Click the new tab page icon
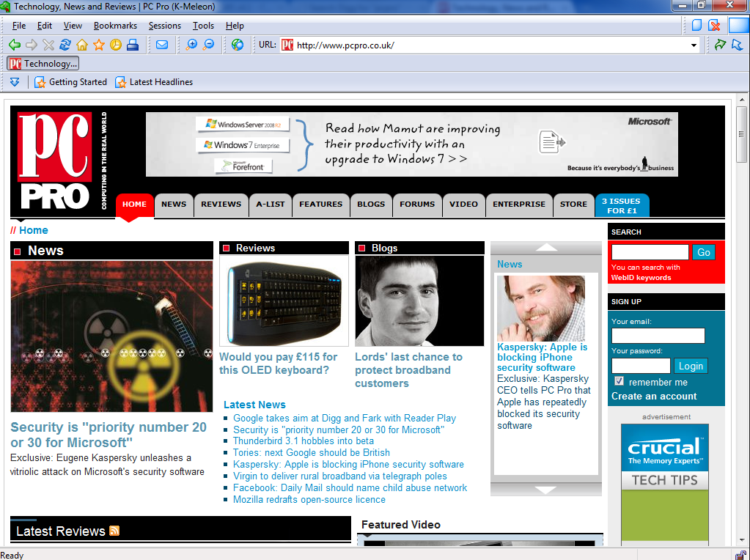Screen dimensions: 750x560 coord(697,25)
